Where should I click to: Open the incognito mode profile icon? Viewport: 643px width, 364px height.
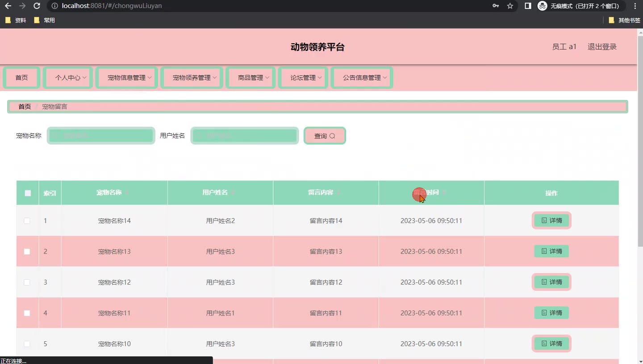coord(543,6)
